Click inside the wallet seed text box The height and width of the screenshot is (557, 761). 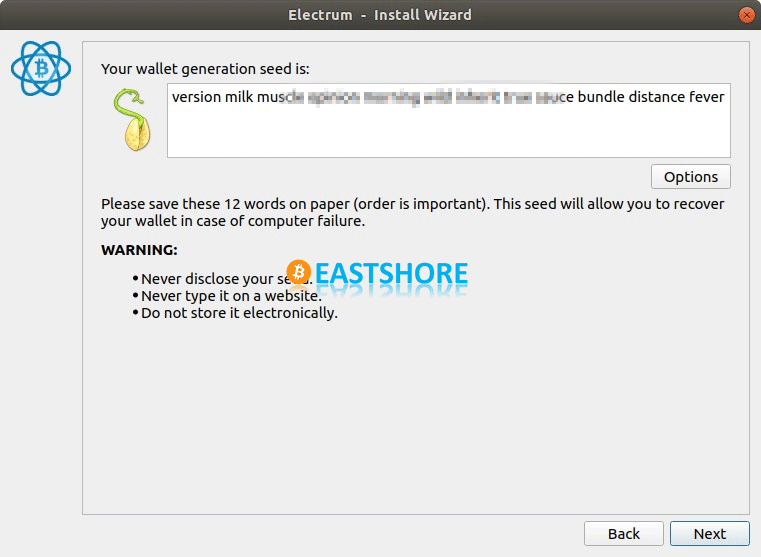click(448, 120)
